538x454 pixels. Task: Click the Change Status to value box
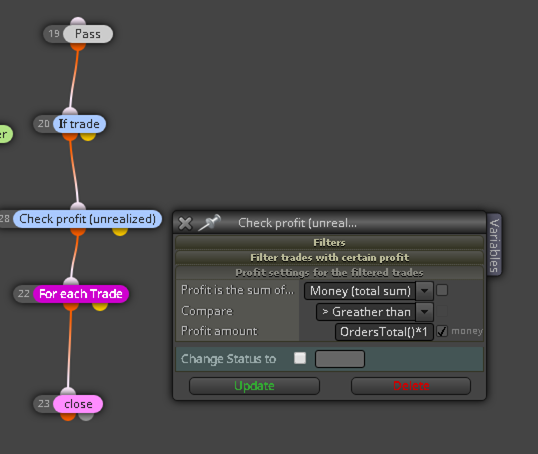pyautogui.click(x=340, y=359)
